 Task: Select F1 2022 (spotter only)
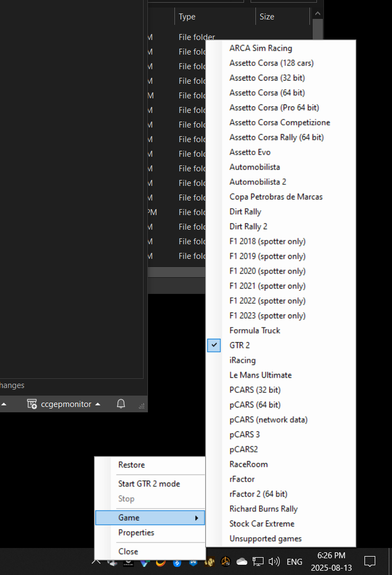(281, 300)
